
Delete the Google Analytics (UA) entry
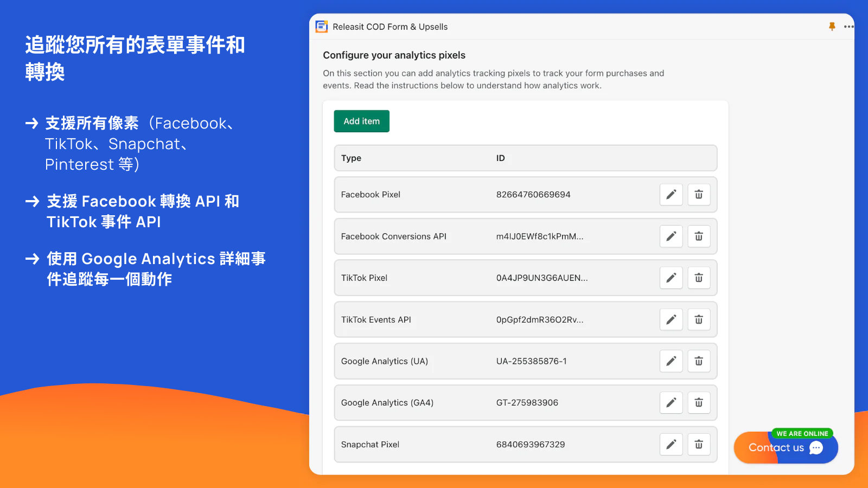(x=699, y=361)
